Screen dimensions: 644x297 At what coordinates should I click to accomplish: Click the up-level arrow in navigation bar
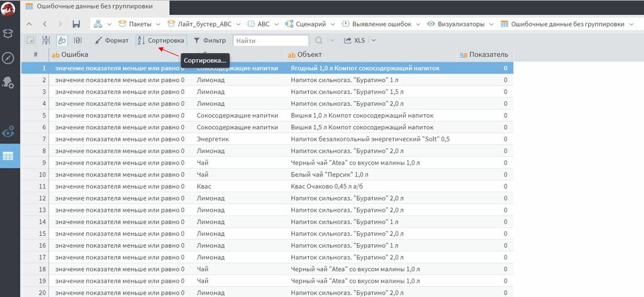pyautogui.click(x=29, y=24)
